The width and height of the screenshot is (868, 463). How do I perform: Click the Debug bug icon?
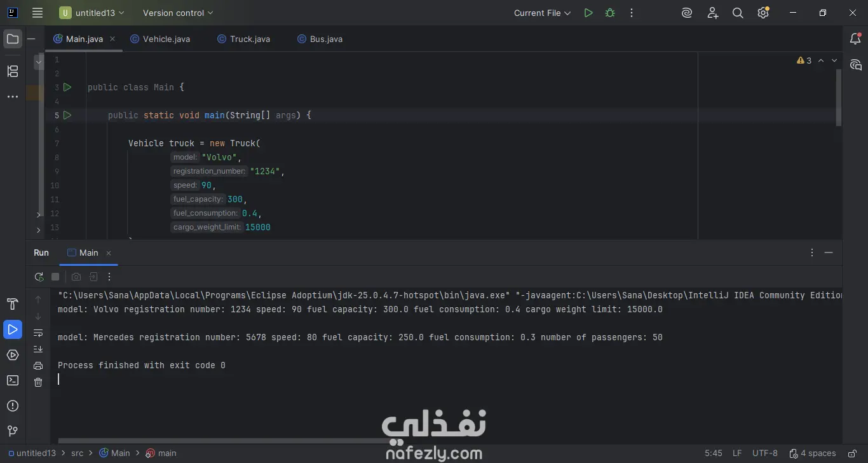[610, 13]
